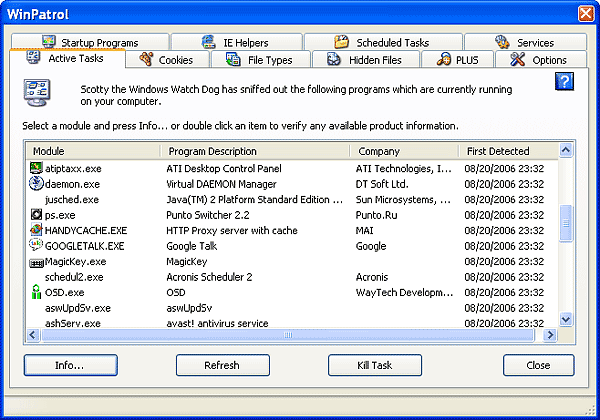The width and height of the screenshot is (600, 420).
Task: Click the Hidden Files tab icon
Action: point(333,59)
